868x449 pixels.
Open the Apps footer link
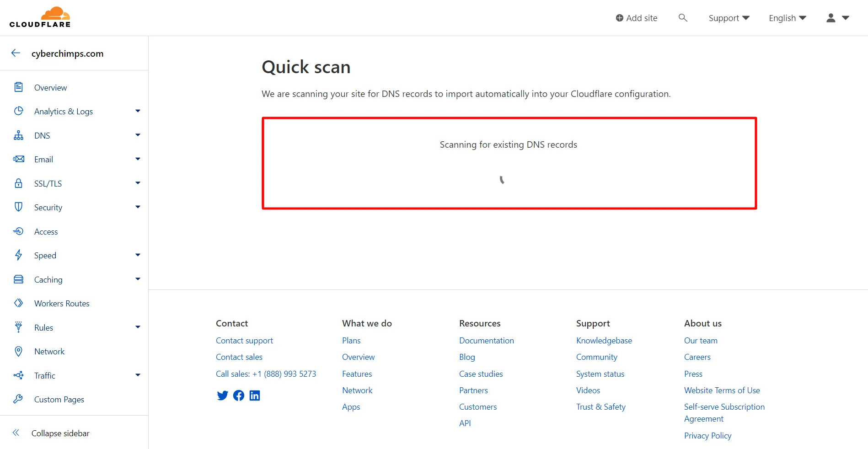tap(351, 407)
